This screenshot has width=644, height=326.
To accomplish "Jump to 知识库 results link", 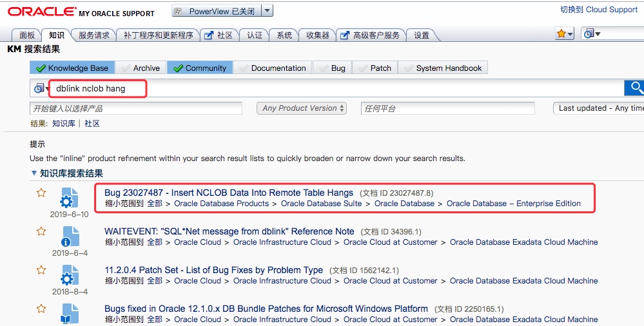I will click(64, 123).
